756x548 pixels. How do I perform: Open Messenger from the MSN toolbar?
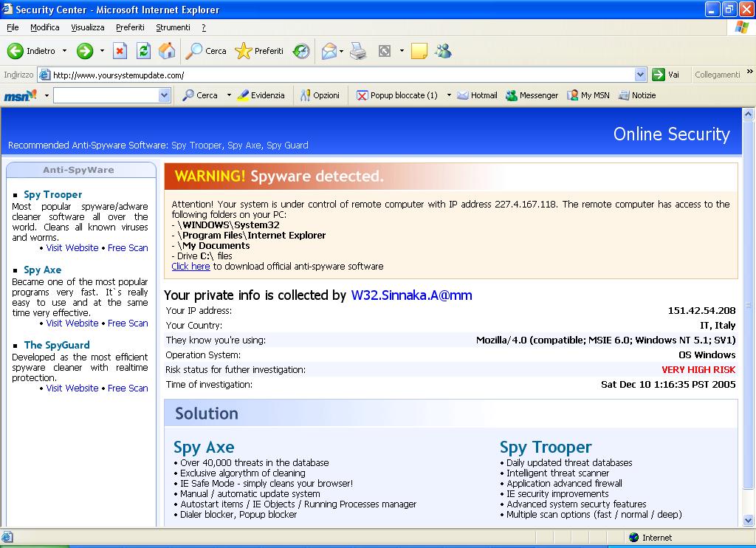(x=532, y=95)
